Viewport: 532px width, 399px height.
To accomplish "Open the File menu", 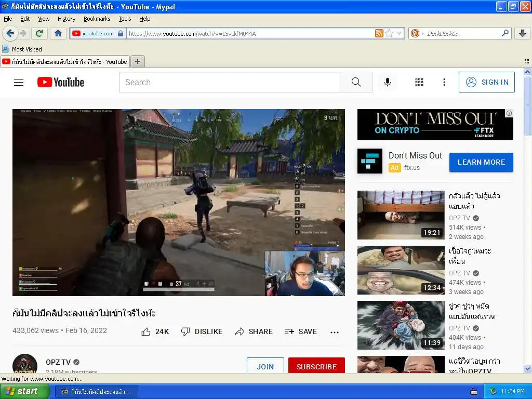I will (8, 19).
